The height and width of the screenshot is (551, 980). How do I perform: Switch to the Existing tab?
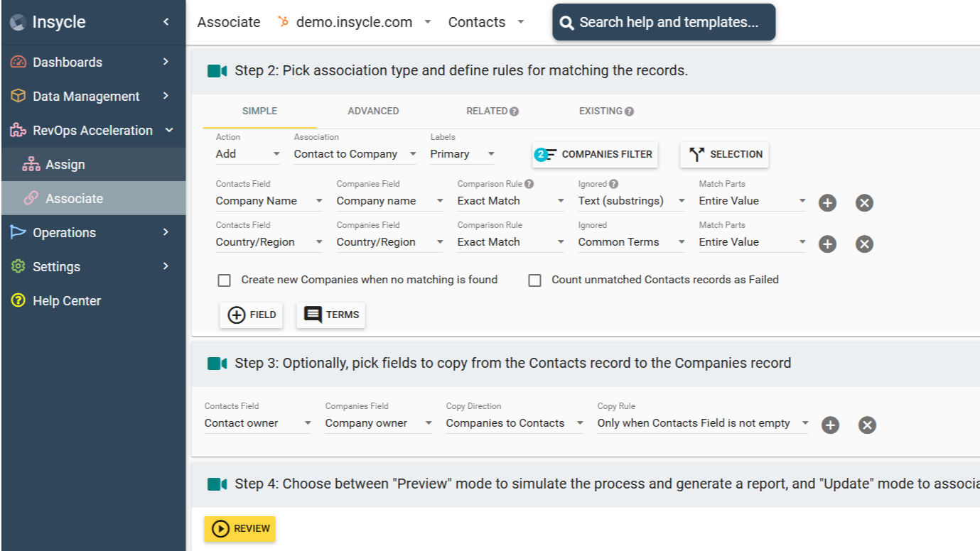601,111
